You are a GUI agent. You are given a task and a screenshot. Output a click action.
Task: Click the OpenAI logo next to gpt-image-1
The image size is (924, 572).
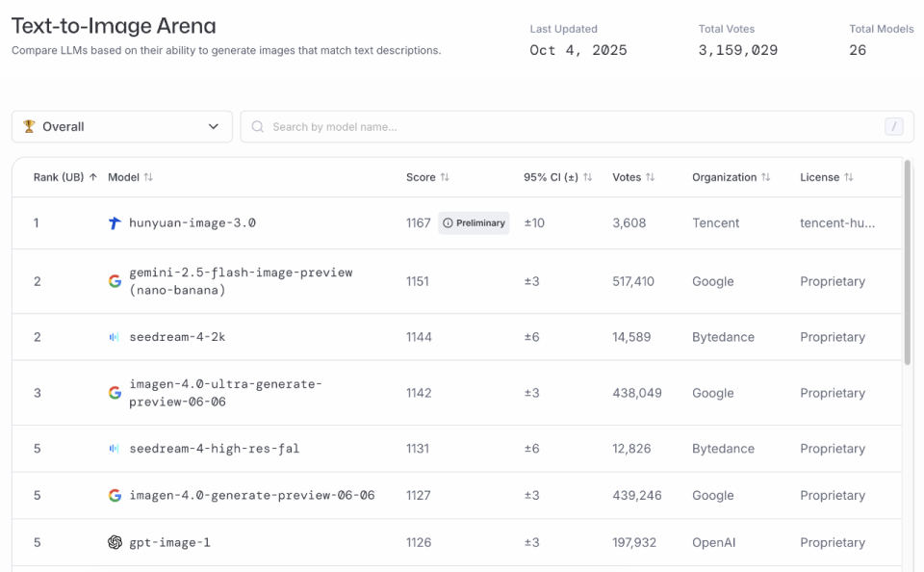coord(115,542)
